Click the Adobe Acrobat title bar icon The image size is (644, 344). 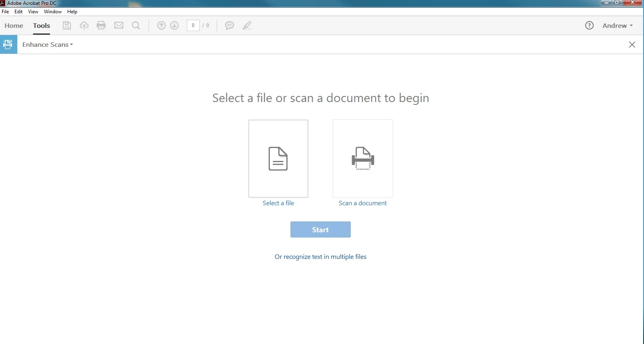[x=3, y=3]
